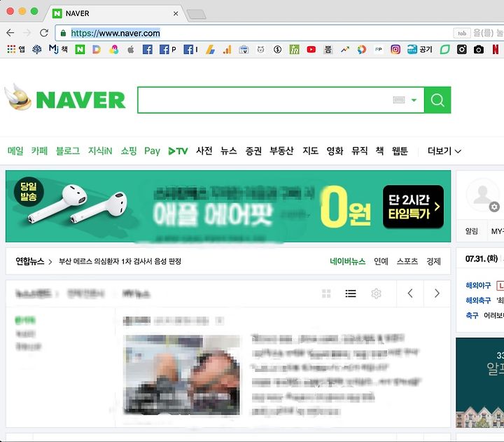Click the green padlock security icon
Screen dimensions: 504x442
(x=63, y=33)
